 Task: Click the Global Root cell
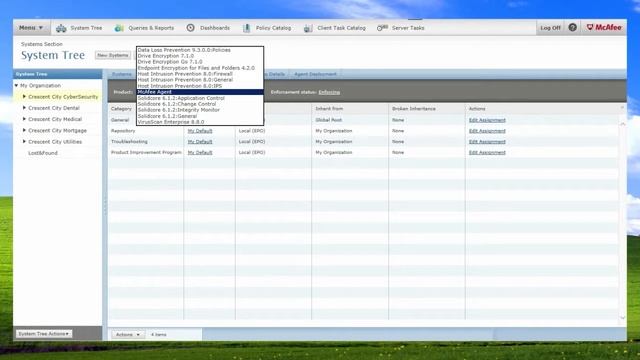click(329, 120)
